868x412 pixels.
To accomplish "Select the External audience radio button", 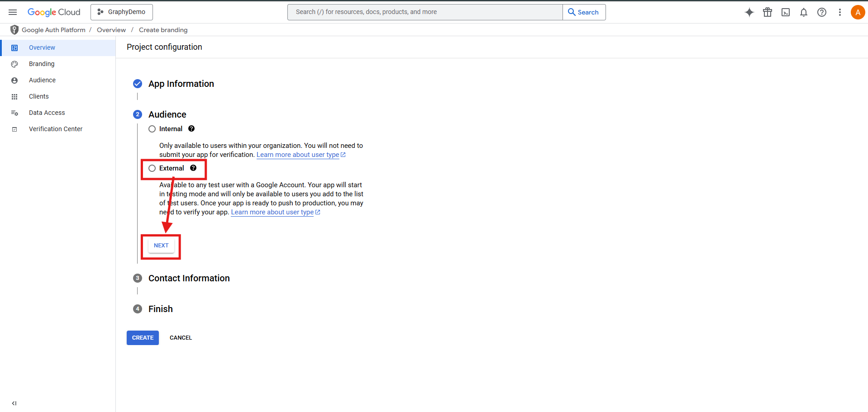I will tap(152, 168).
